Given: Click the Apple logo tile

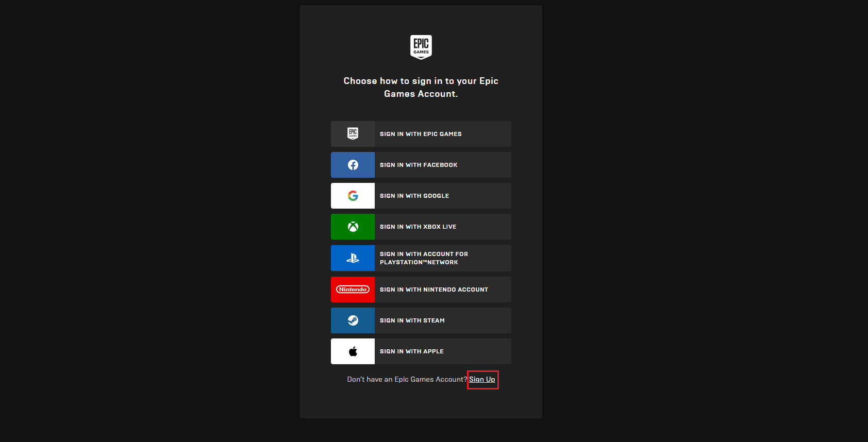Looking at the screenshot, I should (x=353, y=351).
